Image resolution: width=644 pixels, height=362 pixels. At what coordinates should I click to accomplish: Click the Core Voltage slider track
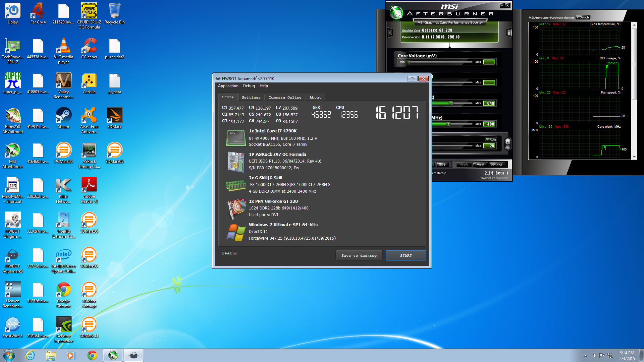click(440, 62)
